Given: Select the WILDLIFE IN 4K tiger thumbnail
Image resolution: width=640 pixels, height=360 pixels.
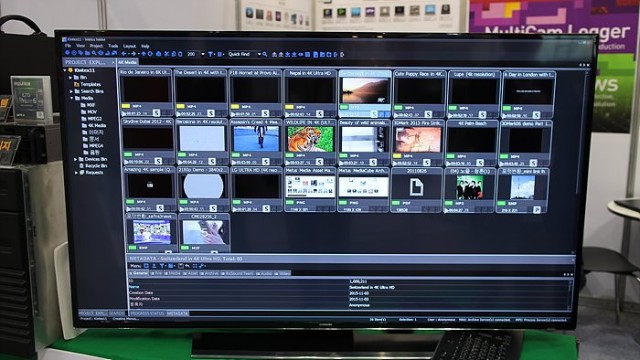Looking at the screenshot, I should tap(310, 139).
